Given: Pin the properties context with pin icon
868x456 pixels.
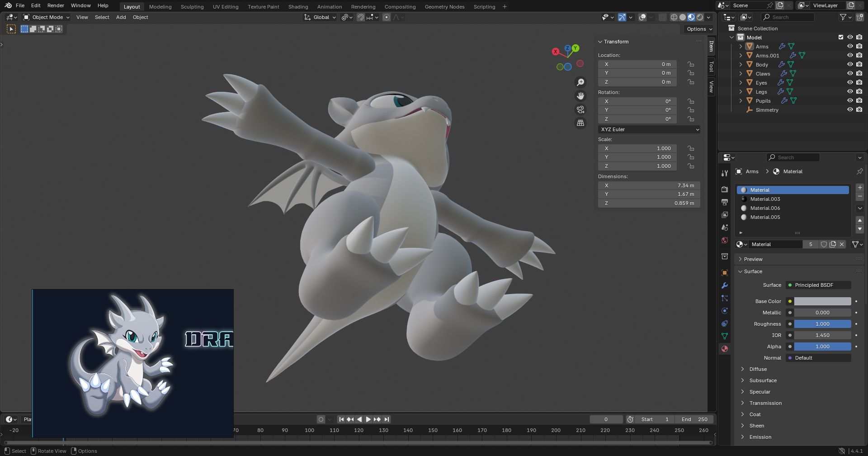Looking at the screenshot, I should pos(859,171).
